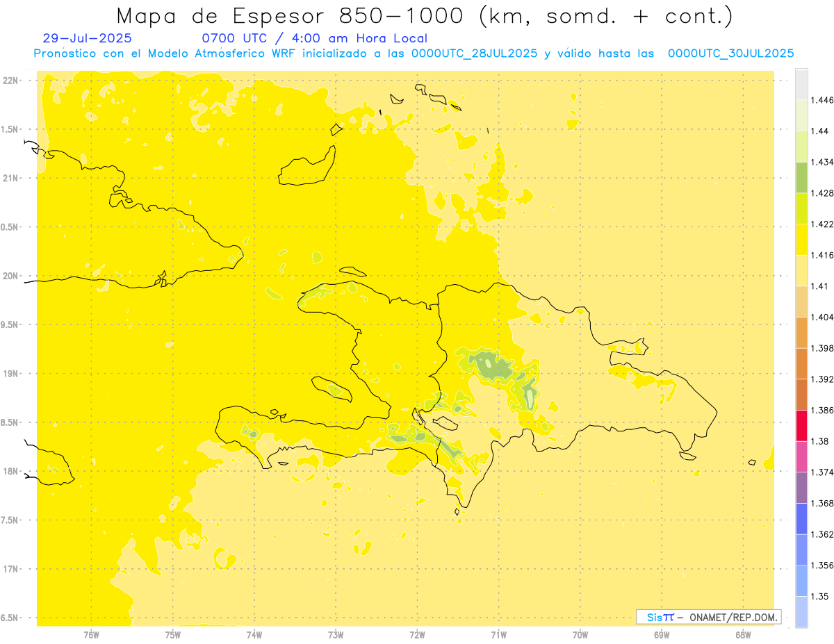Click the latitude axis label '19N'

pos(11,374)
